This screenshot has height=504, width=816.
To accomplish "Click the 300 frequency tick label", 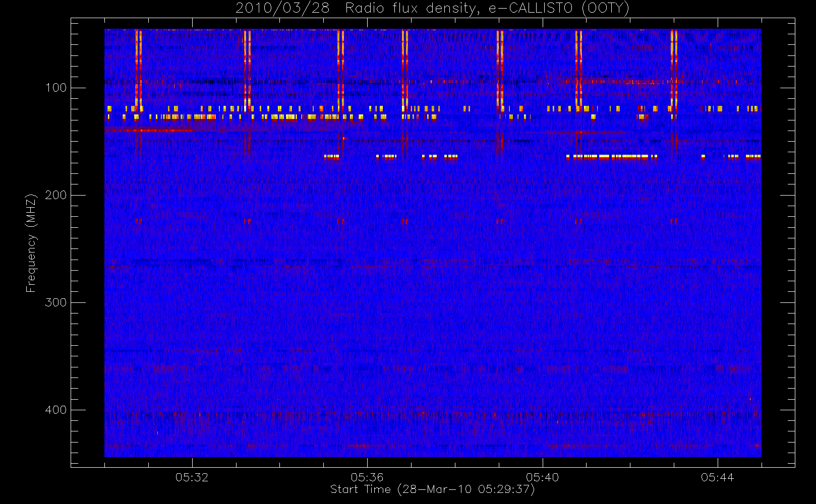I will click(55, 302).
